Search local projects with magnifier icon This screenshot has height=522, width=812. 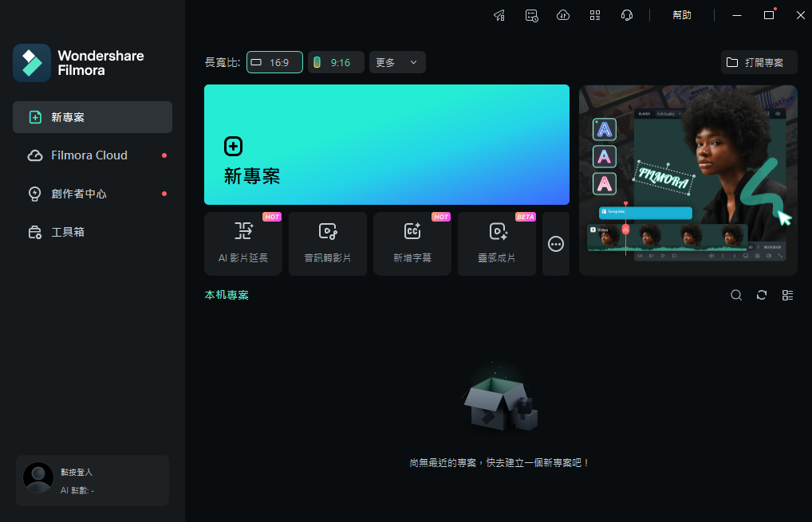[x=736, y=296]
